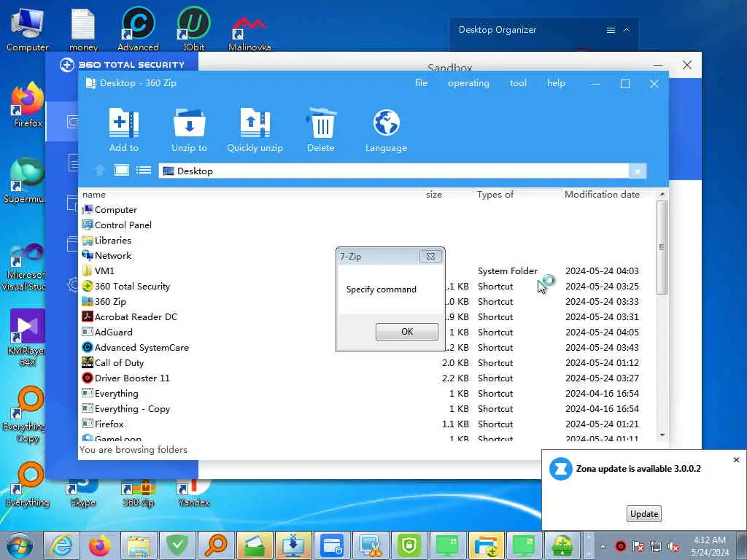Select the Computer row in file list

pyautogui.click(x=367, y=210)
